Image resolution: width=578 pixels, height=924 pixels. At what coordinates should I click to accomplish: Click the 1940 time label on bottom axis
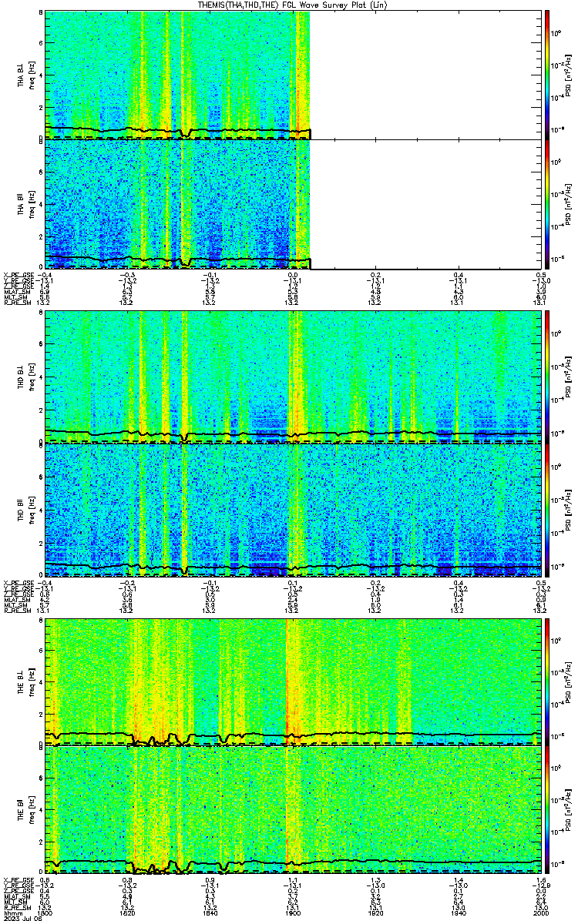pyautogui.click(x=459, y=912)
